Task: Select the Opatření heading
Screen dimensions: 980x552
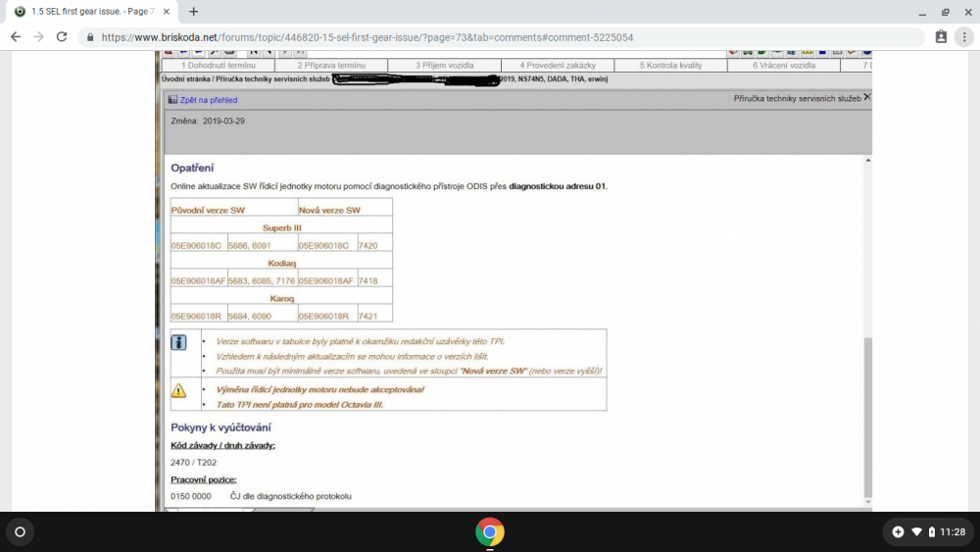Action: (192, 168)
